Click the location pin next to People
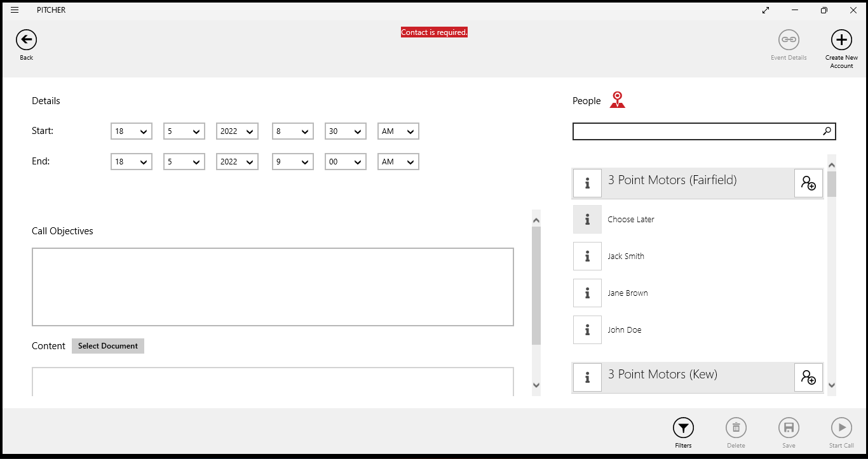The image size is (868, 459). [617, 100]
